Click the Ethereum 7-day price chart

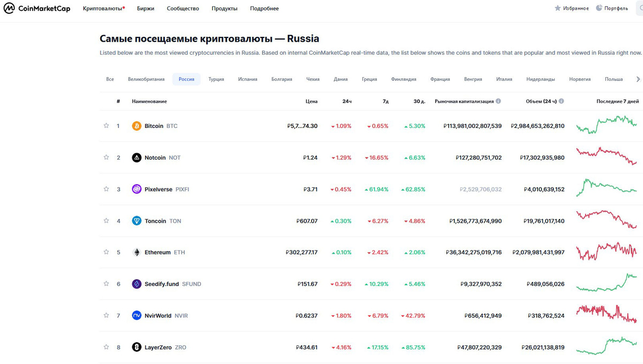(x=607, y=252)
